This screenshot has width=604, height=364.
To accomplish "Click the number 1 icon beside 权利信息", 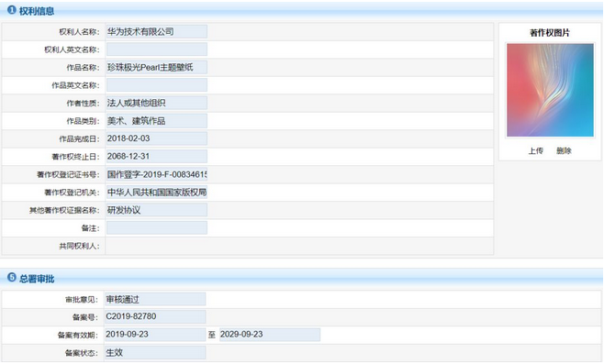I will [12, 10].
